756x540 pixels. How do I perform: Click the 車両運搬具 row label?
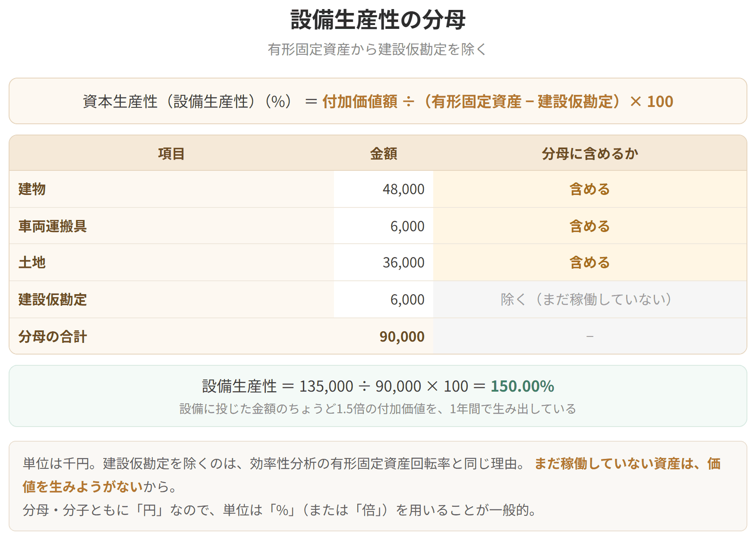pyautogui.click(x=53, y=226)
